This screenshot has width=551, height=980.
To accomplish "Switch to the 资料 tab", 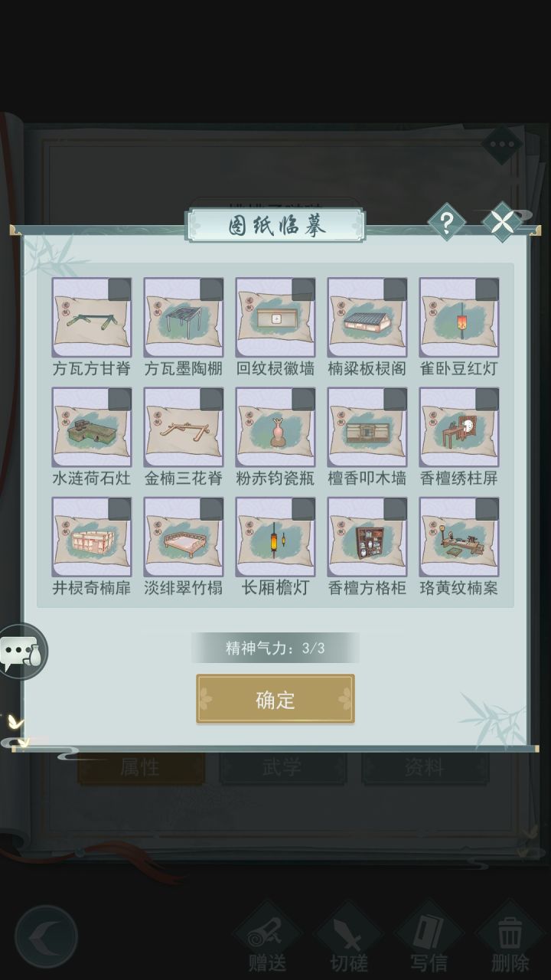I will coord(425,768).
